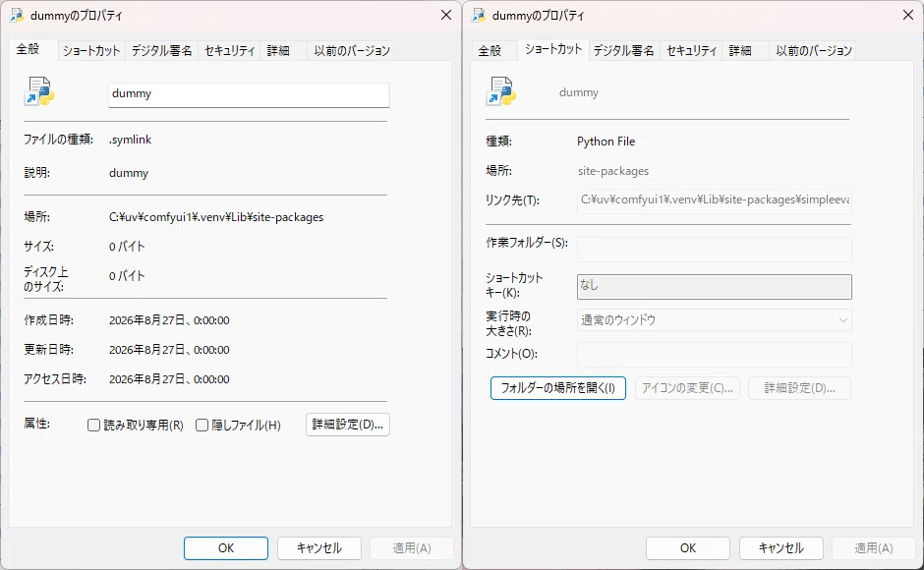Open the 実行時の大きさ dropdown showing 通常のウィンドウ
Viewport: 924px width, 570px height.
(715, 320)
